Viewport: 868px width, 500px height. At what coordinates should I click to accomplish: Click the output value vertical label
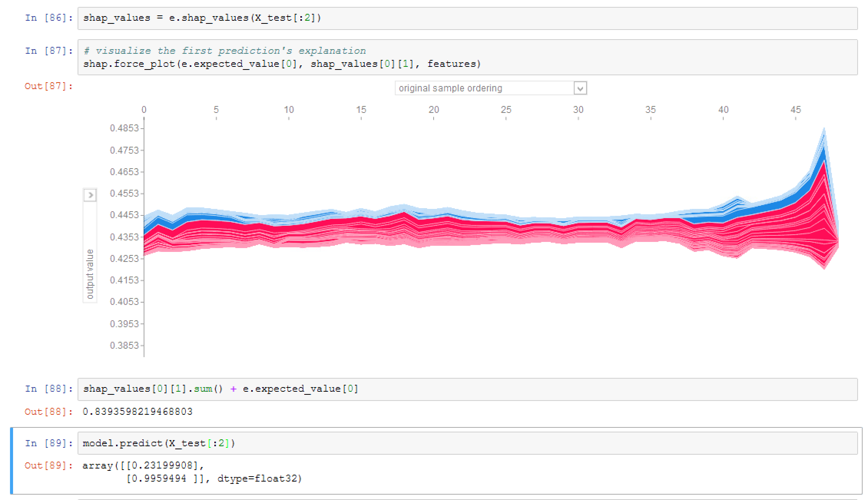90,274
